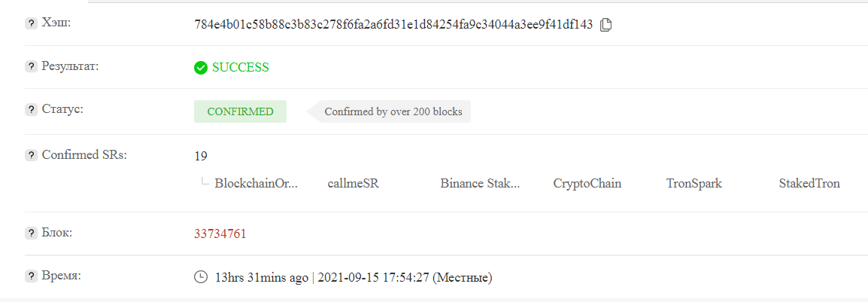The image size is (868, 302).
Task: Click help icon beside Блок label
Action: (31, 233)
